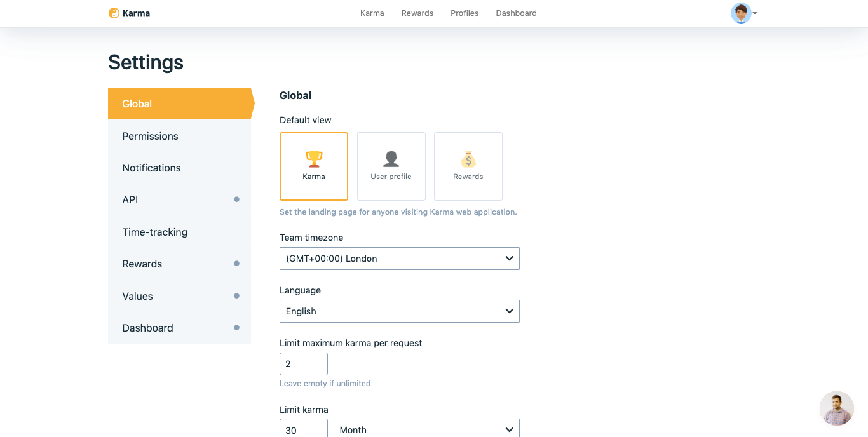Click the trophy icon in the Karma card
The height and width of the screenshot is (437, 868).
(x=314, y=159)
